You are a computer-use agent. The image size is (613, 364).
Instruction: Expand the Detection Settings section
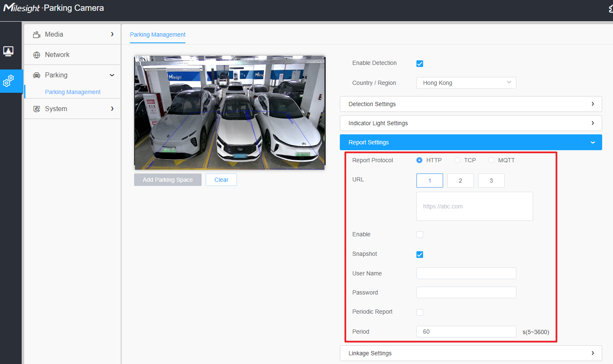pyautogui.click(x=471, y=104)
